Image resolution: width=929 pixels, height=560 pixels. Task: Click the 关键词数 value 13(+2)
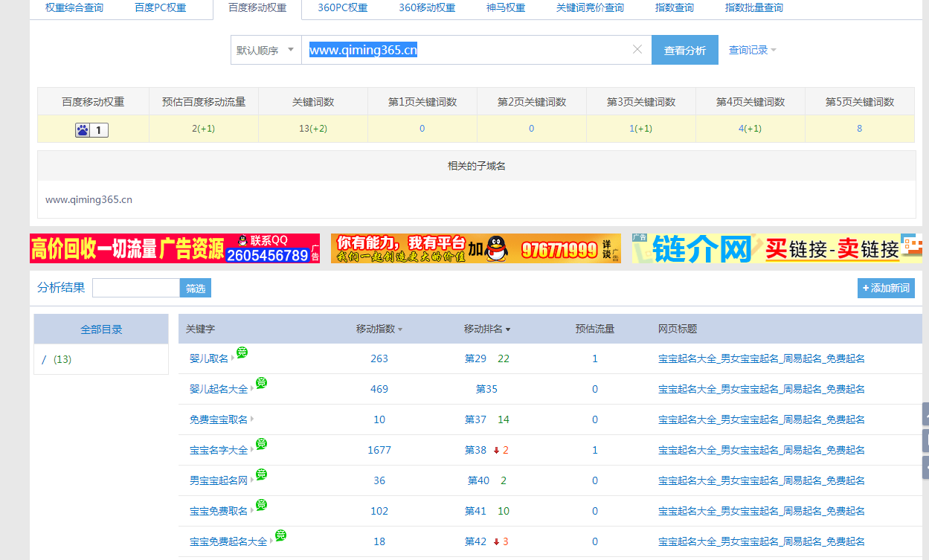coord(313,129)
